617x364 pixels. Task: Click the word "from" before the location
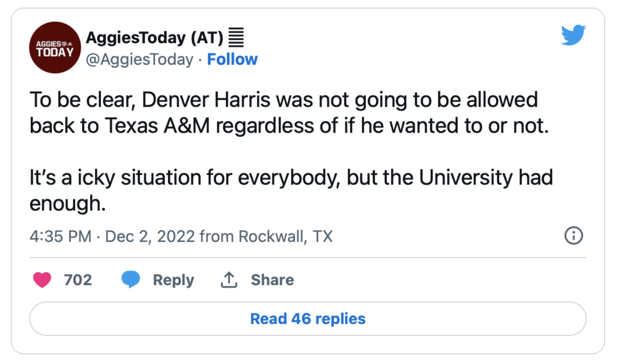(x=217, y=236)
